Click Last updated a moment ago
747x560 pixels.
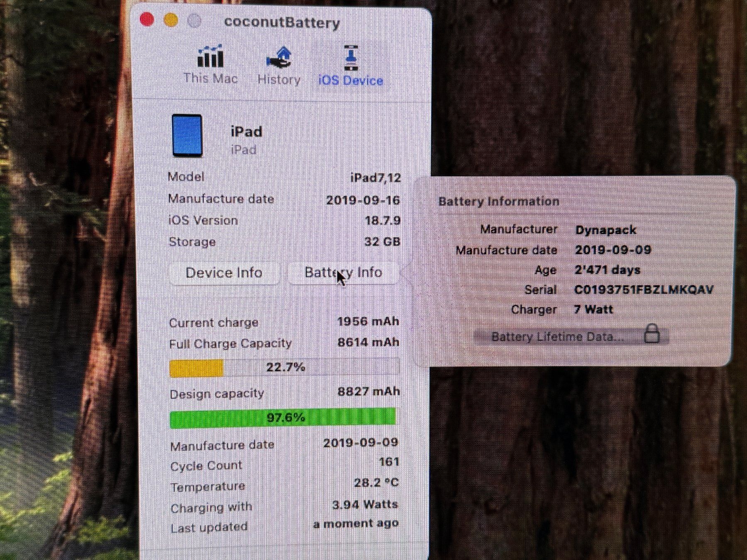pyautogui.click(x=356, y=523)
